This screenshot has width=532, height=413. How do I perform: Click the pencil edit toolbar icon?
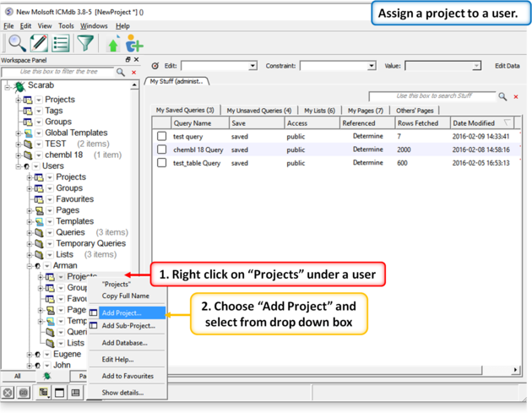pyautogui.click(x=39, y=43)
